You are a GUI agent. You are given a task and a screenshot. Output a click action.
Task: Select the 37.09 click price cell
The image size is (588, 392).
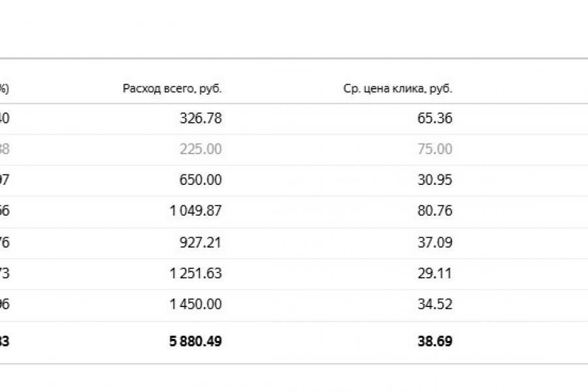point(434,242)
